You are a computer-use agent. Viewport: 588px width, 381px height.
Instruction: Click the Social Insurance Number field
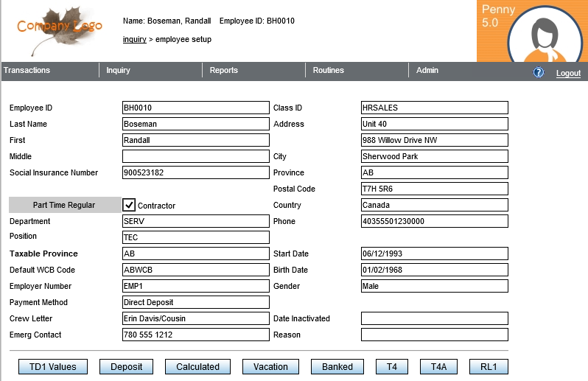(x=195, y=172)
